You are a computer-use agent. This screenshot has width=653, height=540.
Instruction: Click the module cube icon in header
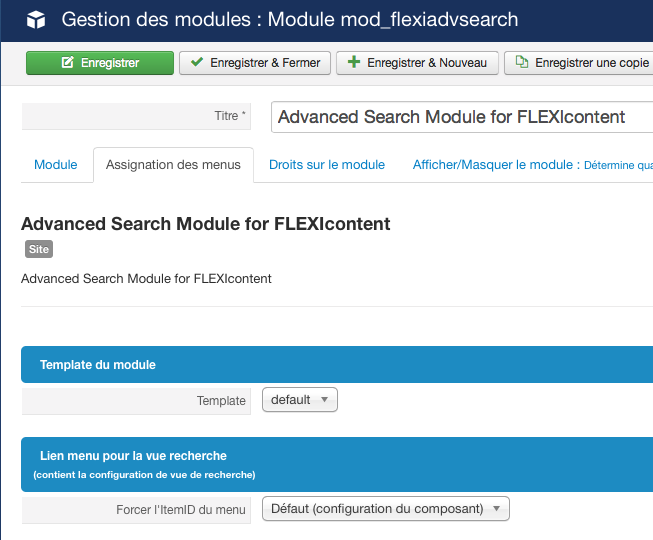pyautogui.click(x=36, y=20)
